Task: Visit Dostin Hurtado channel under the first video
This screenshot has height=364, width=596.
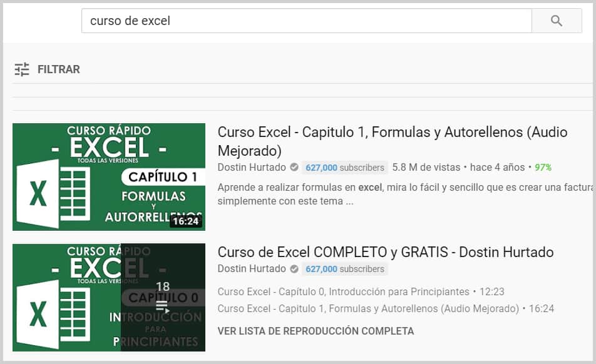Action: (x=252, y=168)
